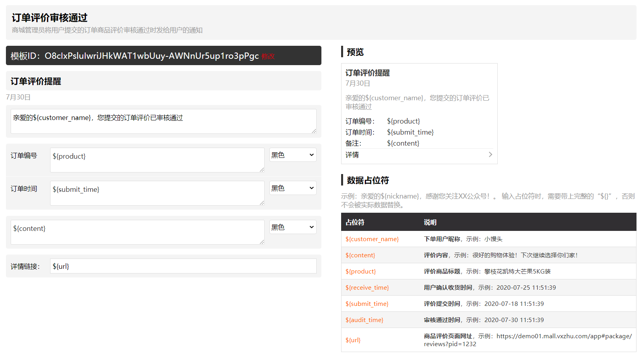Click the ${product} placeholder entry
The width and height of the screenshot is (644, 356).
pos(360,271)
